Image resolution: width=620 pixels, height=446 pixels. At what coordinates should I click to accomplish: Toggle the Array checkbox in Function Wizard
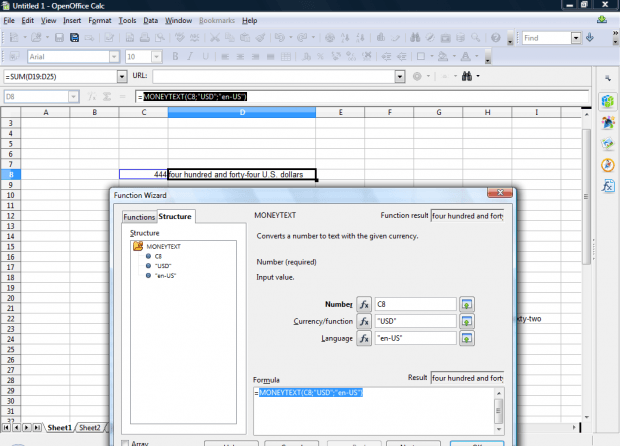pyautogui.click(x=125, y=443)
